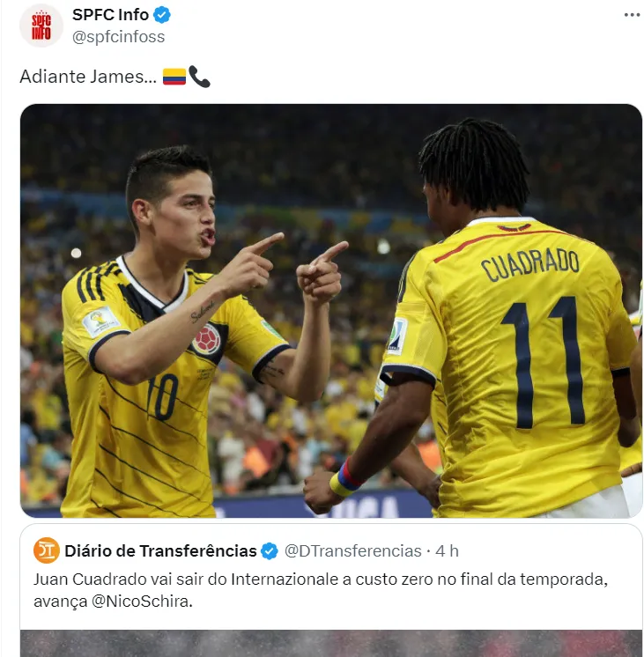Click the SPFC Info verified badge

(x=162, y=15)
